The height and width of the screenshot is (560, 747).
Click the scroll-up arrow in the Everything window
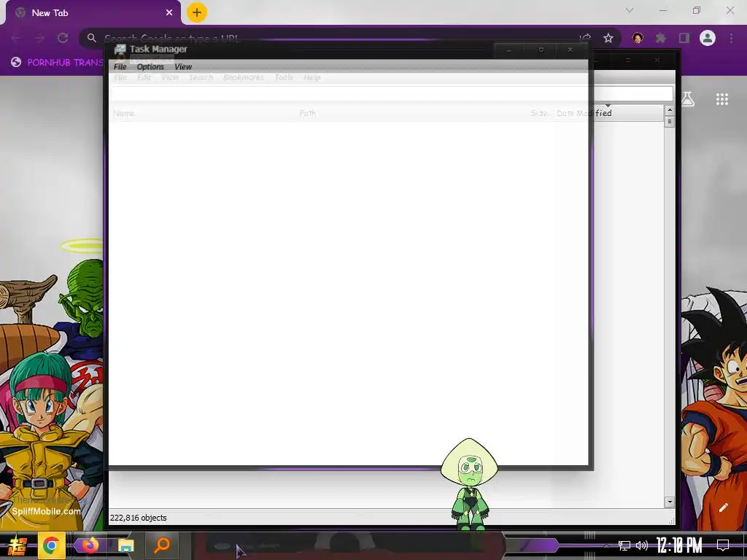click(x=670, y=111)
